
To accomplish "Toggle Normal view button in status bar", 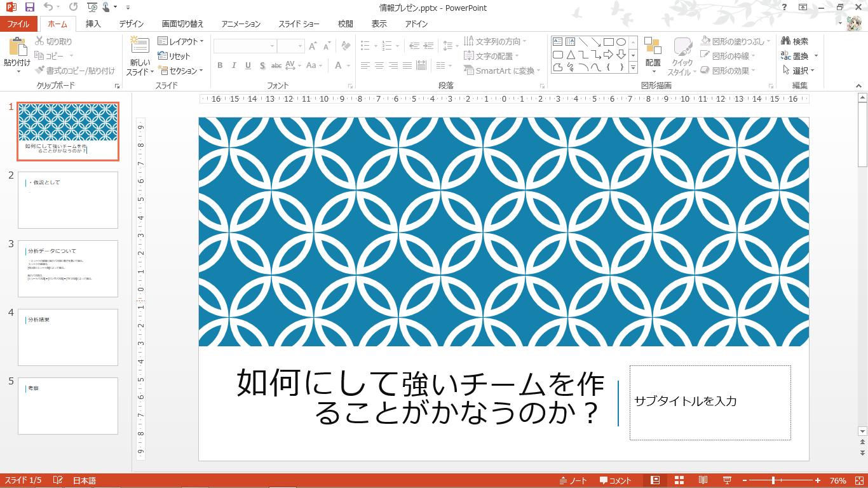I will tap(655, 480).
